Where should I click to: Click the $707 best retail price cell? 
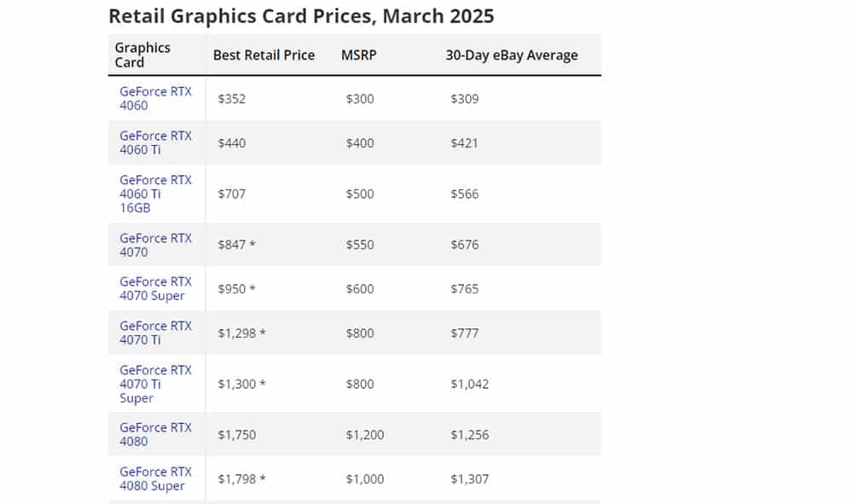(232, 194)
